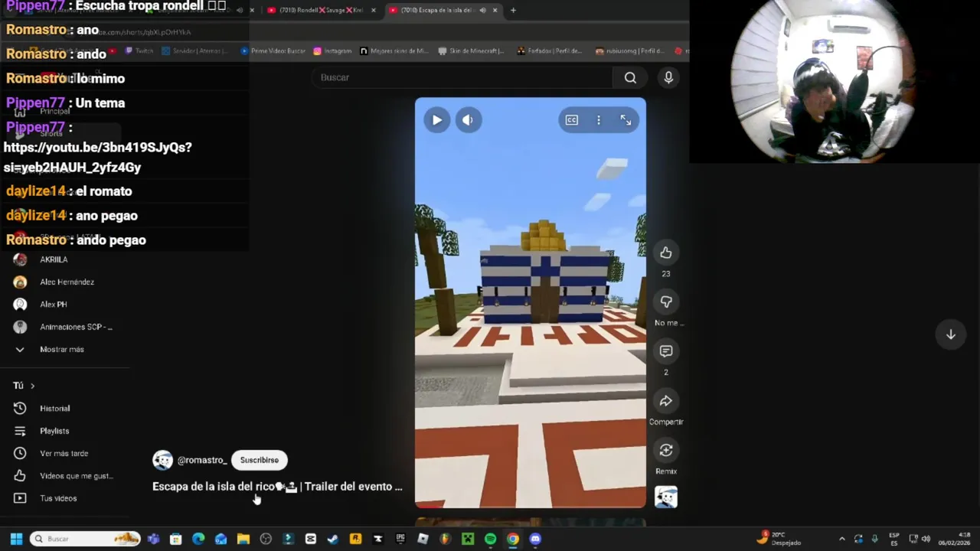Image resolution: width=980 pixels, height=551 pixels.
Task: Mute the Short's volume speaker icon
Action: point(468,120)
